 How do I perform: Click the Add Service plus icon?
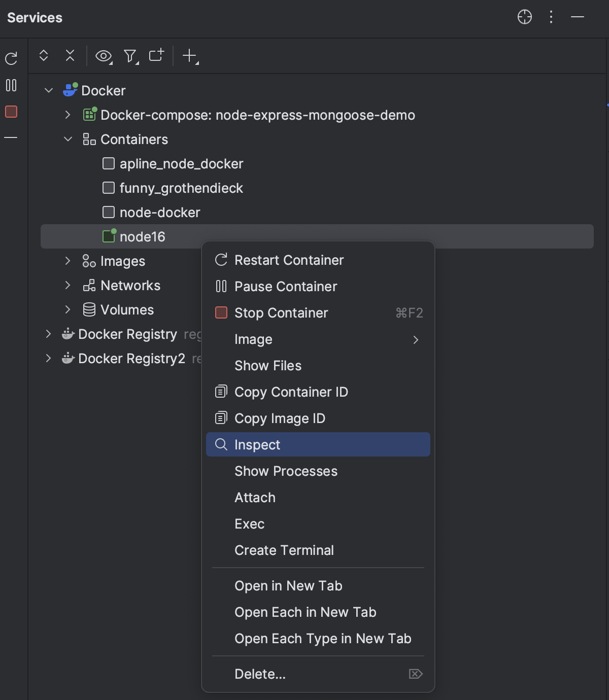(189, 56)
